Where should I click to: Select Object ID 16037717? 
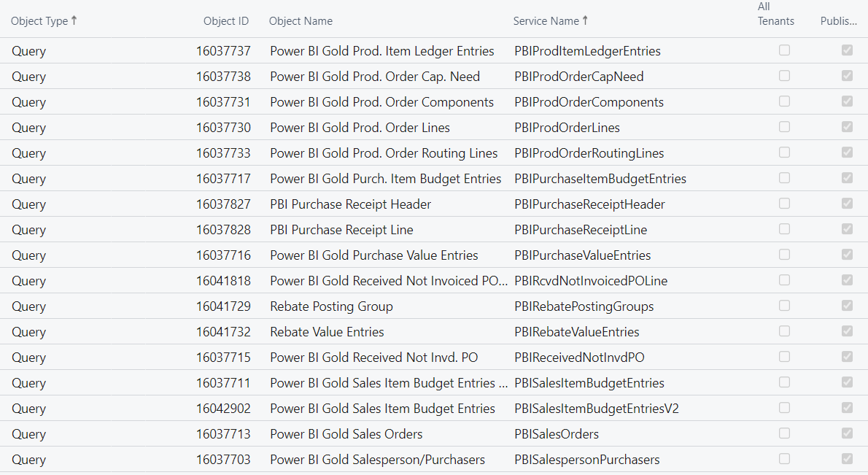click(x=223, y=179)
